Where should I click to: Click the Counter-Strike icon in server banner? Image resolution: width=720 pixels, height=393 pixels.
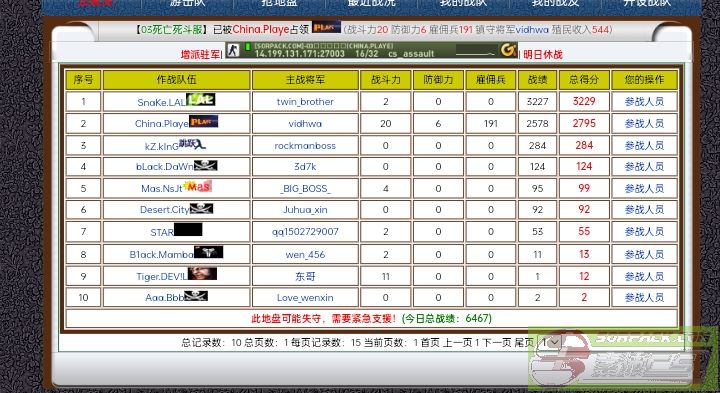pyautogui.click(x=233, y=50)
